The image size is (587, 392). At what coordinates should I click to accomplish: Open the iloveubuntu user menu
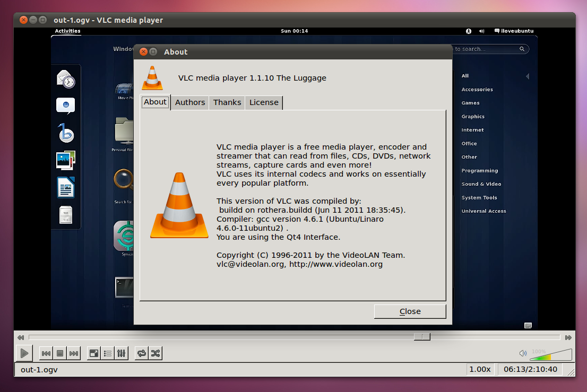(x=514, y=31)
